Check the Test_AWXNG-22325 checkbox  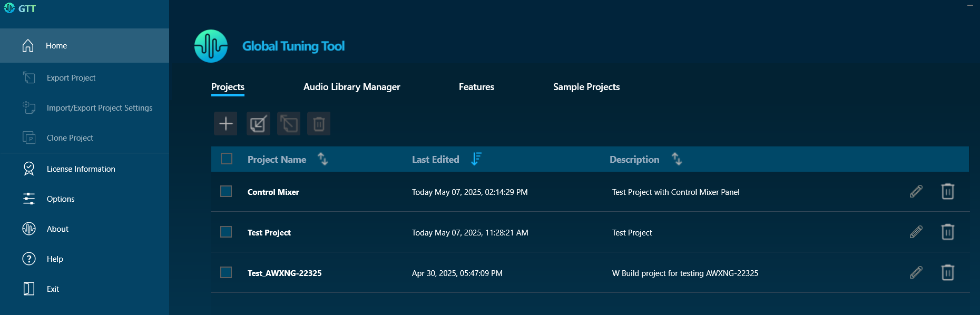(x=226, y=272)
